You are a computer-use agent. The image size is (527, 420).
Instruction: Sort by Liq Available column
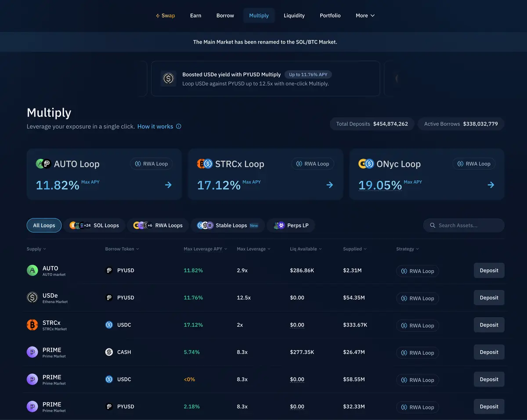coord(306,249)
